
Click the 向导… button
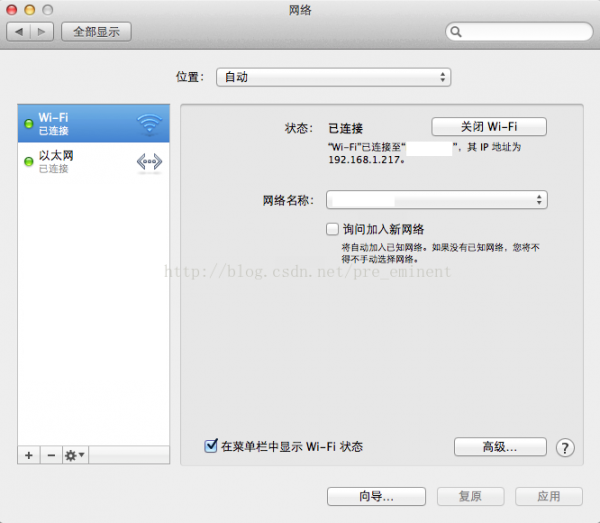point(376,496)
